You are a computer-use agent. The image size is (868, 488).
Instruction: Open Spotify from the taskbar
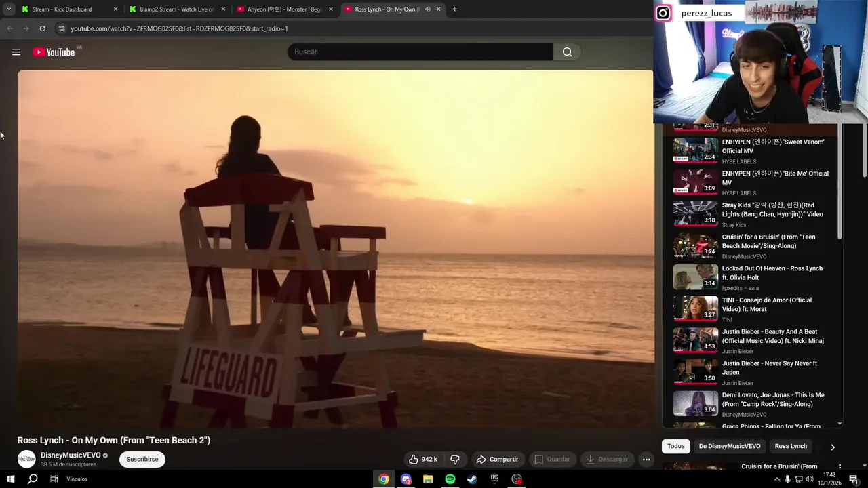pos(450,479)
